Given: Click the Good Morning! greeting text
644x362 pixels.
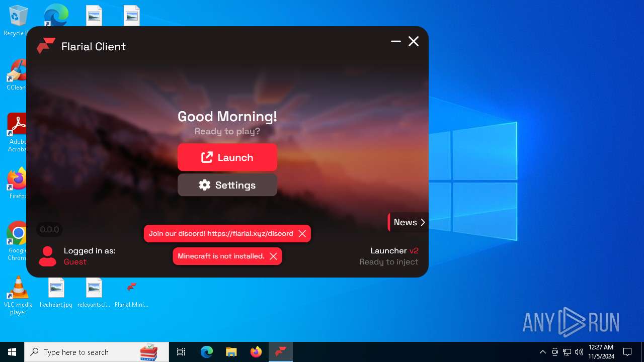Looking at the screenshot, I should (x=227, y=117).
